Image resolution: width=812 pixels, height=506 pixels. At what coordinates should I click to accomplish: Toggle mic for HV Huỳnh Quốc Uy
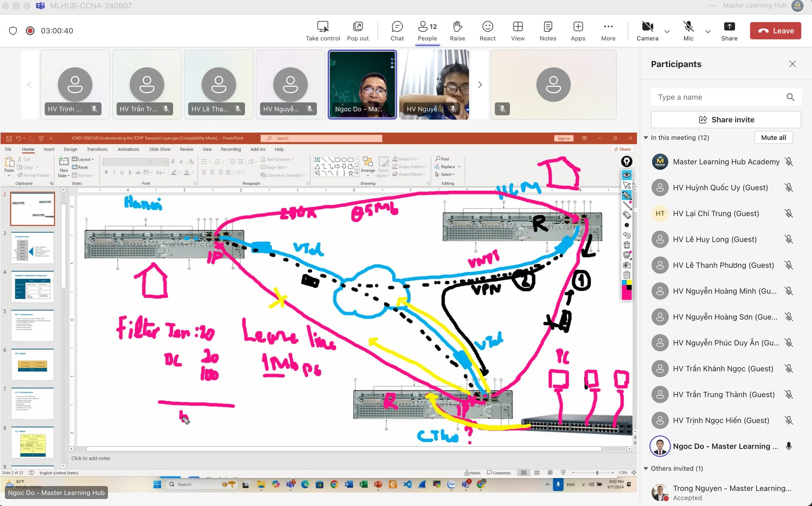(789, 187)
